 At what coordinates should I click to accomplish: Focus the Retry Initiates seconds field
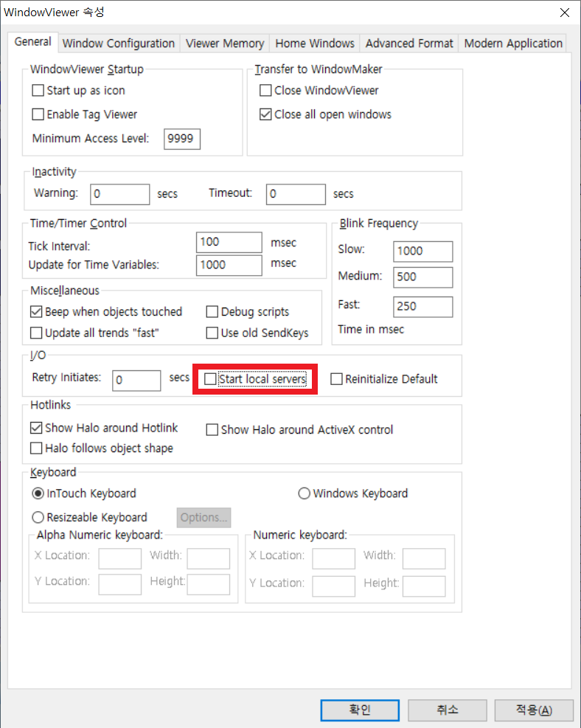137,381
